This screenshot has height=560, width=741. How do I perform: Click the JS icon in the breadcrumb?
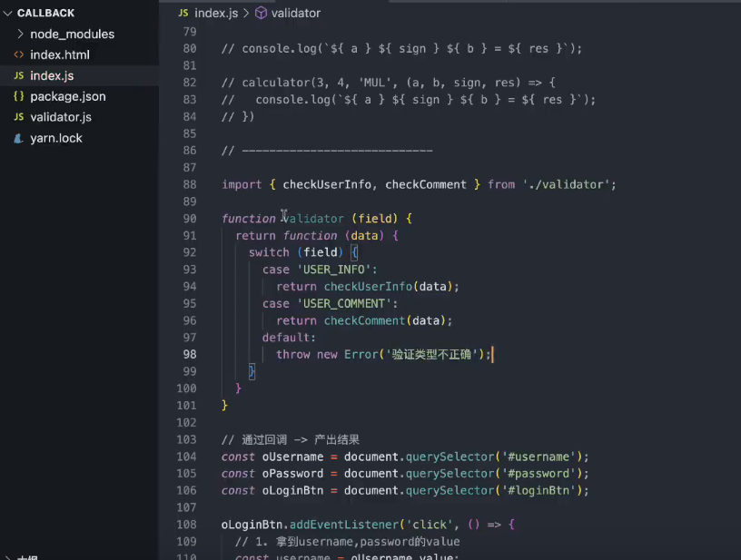click(x=183, y=14)
